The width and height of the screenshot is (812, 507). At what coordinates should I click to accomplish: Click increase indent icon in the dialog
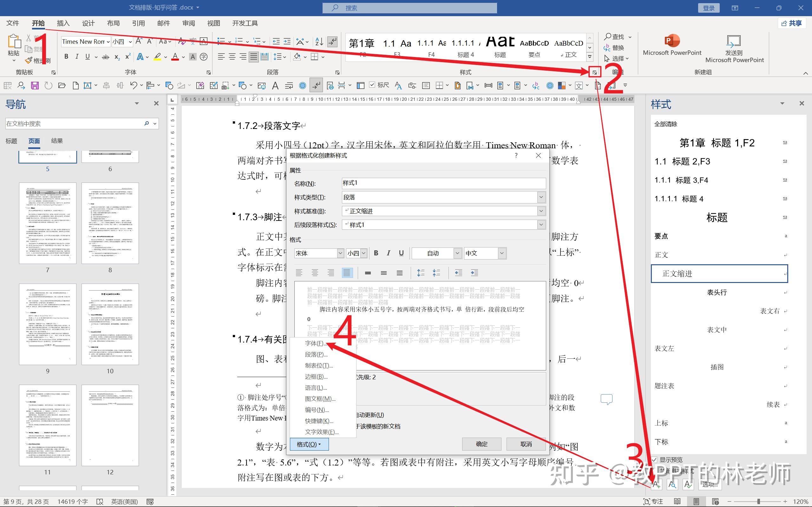tap(474, 273)
